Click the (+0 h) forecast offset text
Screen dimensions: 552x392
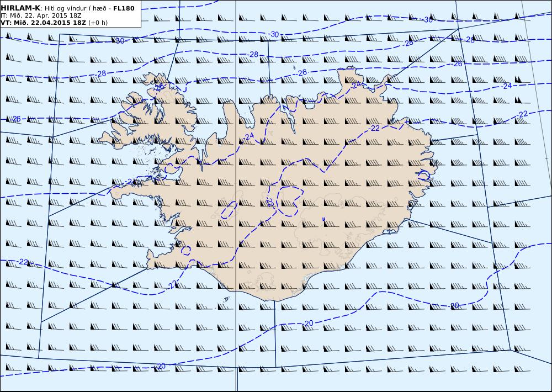click(x=98, y=23)
